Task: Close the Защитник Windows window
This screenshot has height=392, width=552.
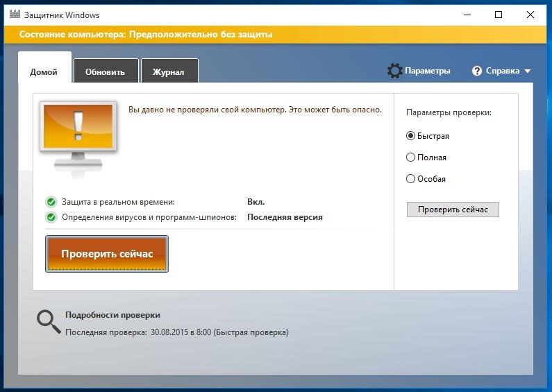Action: [530, 15]
